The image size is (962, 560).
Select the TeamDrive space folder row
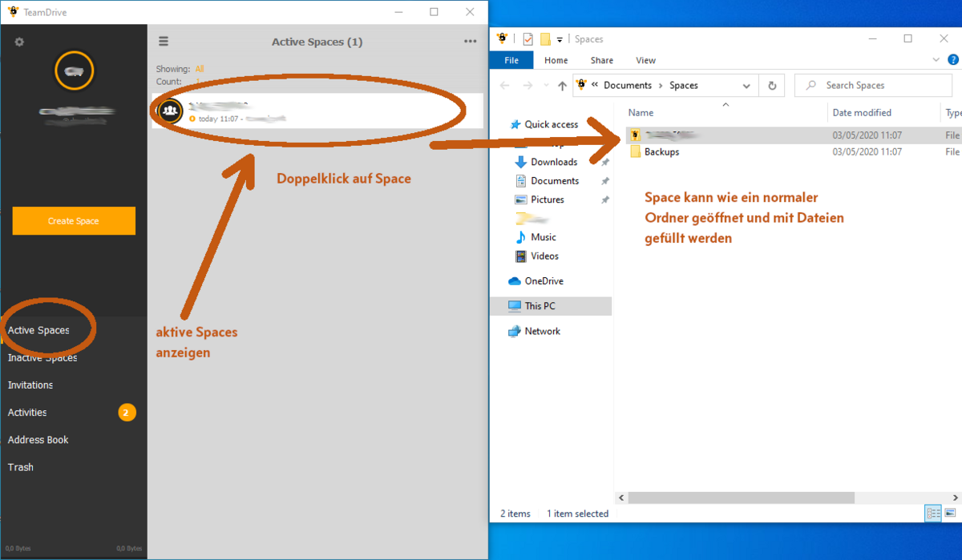[x=792, y=135]
